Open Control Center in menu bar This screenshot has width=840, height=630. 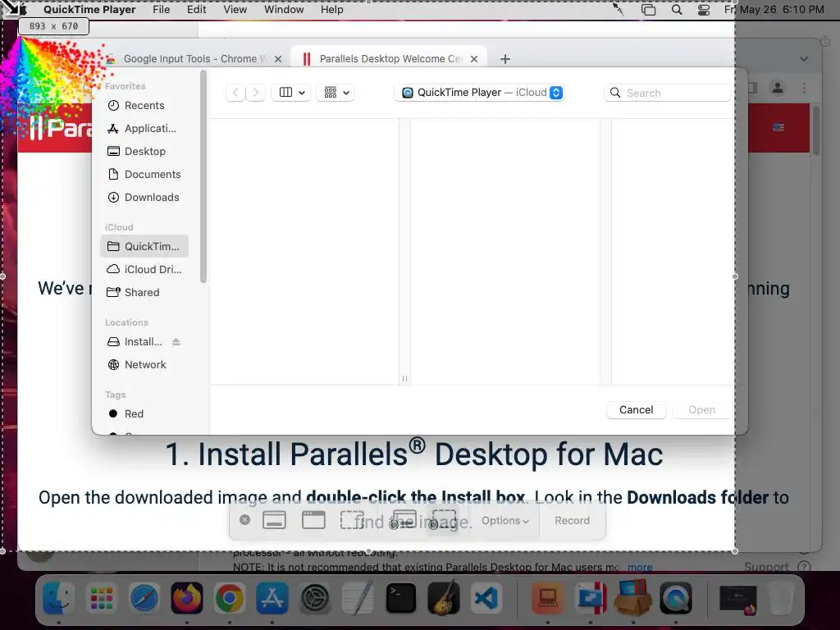point(704,10)
